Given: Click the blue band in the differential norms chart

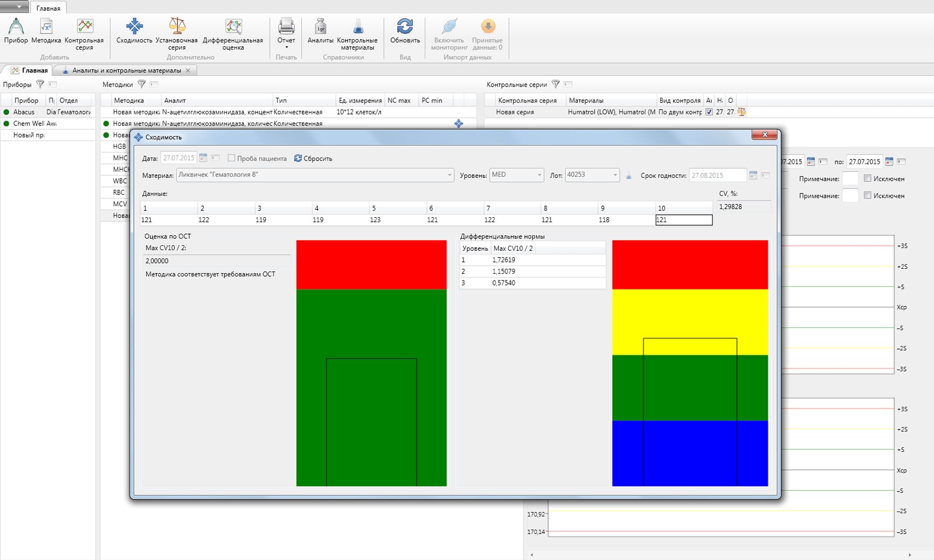Looking at the screenshot, I should pos(690,453).
